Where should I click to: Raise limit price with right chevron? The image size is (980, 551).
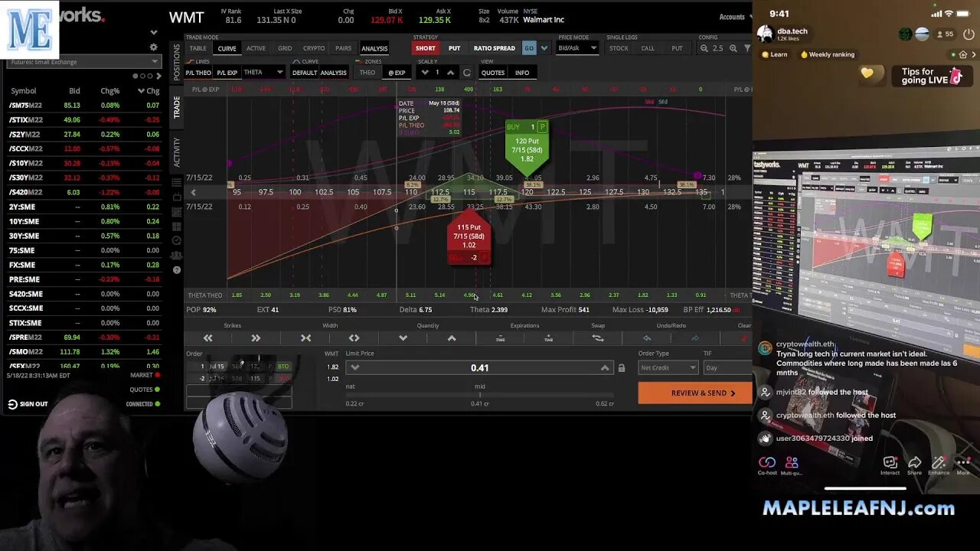[604, 368]
